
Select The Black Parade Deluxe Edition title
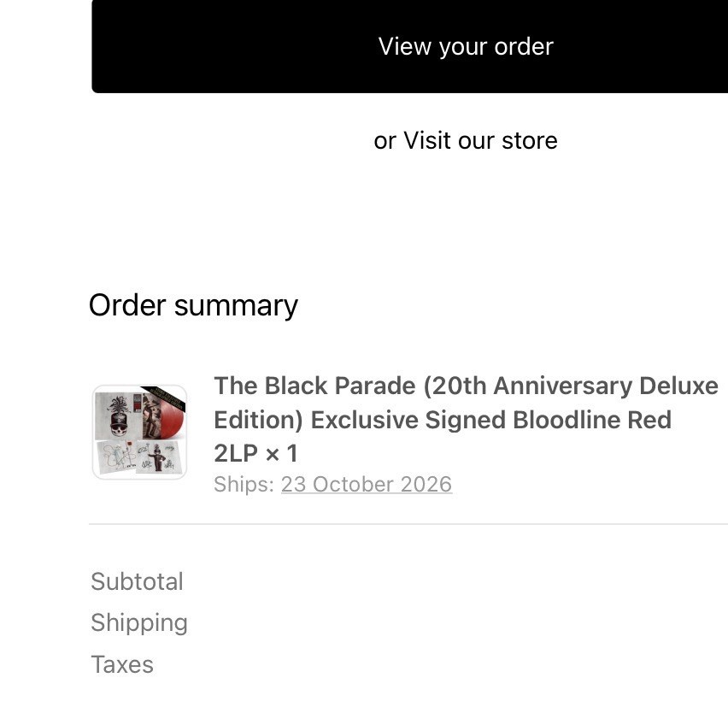(x=466, y=420)
